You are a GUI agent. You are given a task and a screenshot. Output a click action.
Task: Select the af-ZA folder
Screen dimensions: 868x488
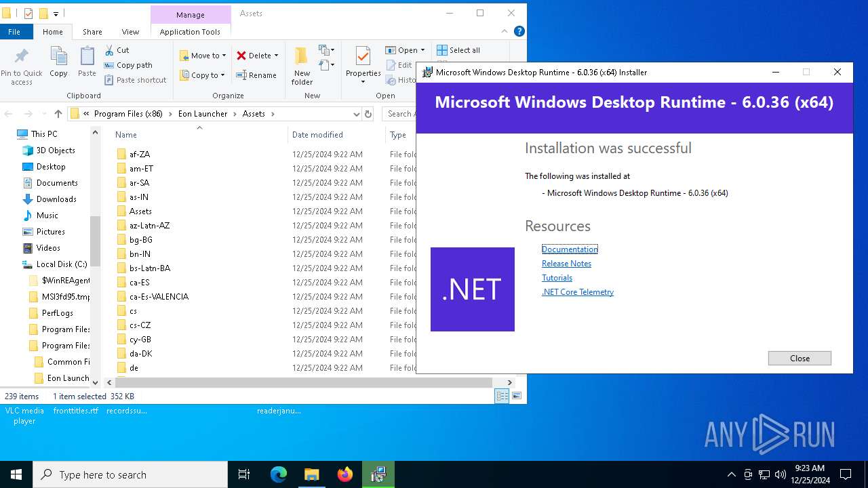point(140,154)
